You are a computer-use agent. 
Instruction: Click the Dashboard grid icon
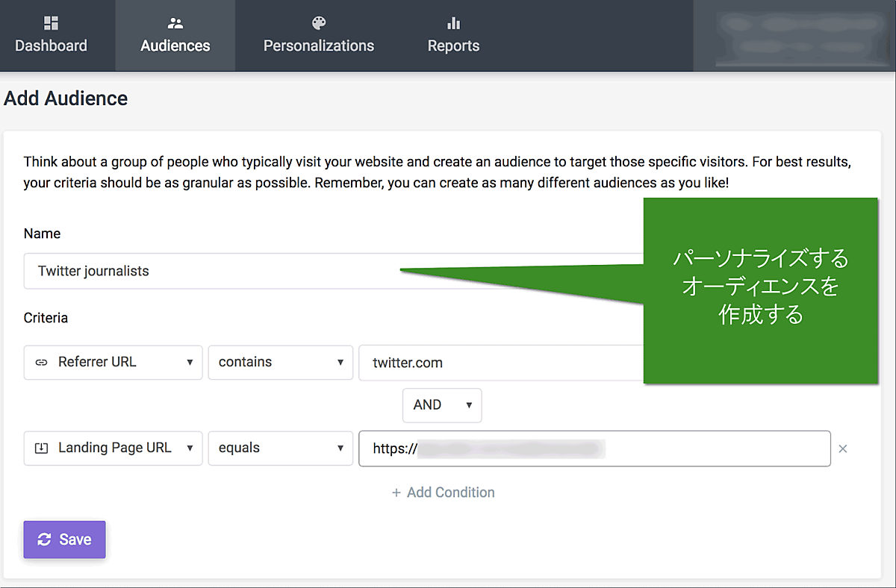pyautogui.click(x=51, y=23)
